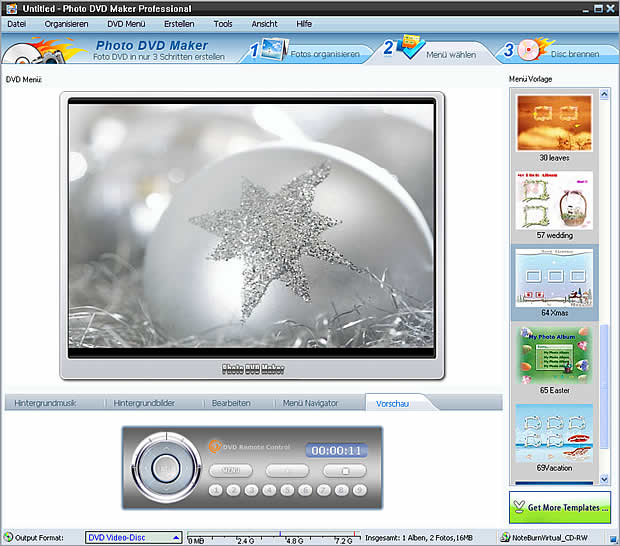Click the checkmark icon beside Menü wählen
The width and height of the screenshot is (620, 546).
[x=411, y=46]
